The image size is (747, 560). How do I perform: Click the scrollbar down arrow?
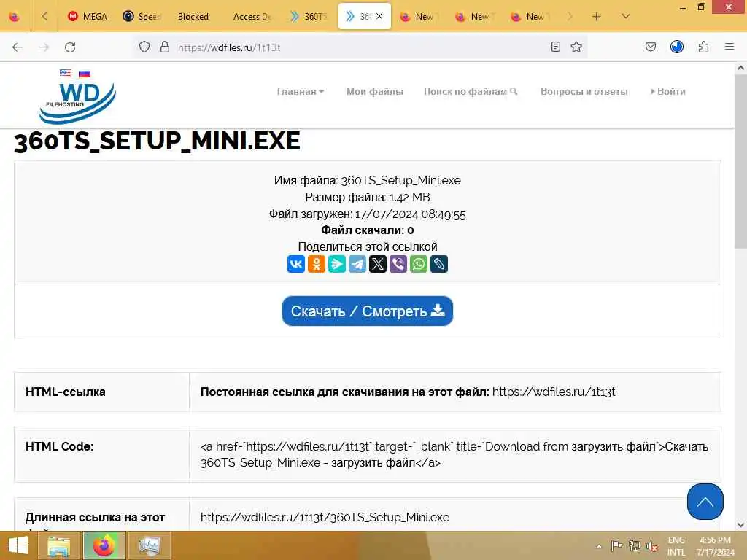click(x=740, y=525)
